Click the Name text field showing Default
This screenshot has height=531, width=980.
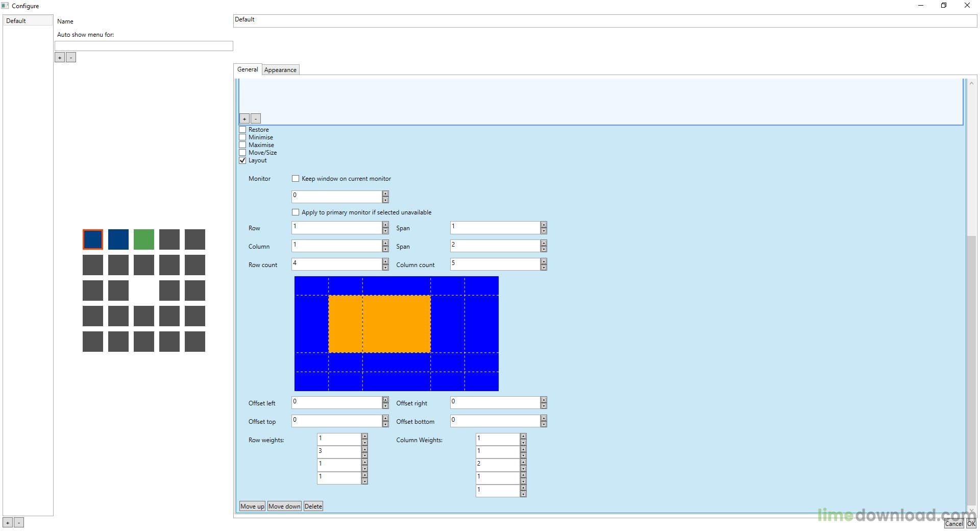605,20
